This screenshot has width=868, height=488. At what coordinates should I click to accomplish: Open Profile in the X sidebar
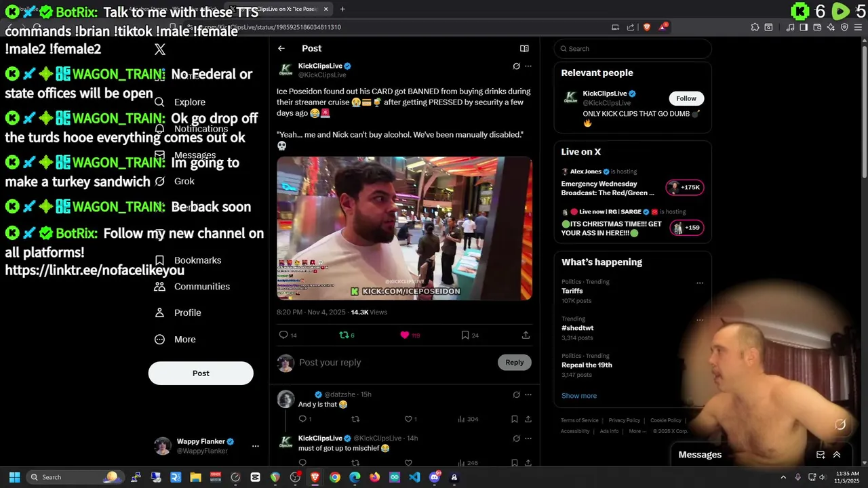[178, 312]
